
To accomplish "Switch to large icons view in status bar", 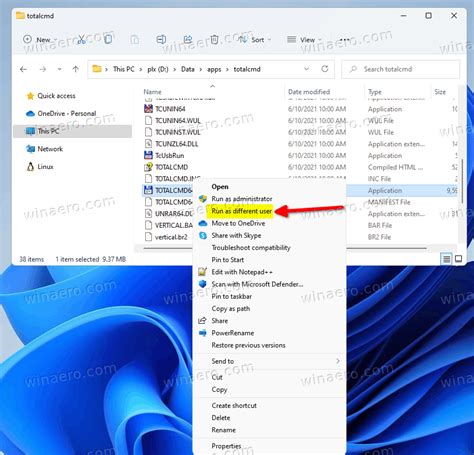I will tap(459, 259).
